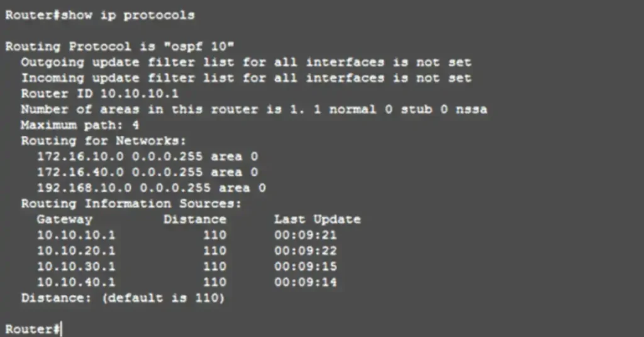Viewport: 644px width, 337px height.
Task: Click the 00:09:14 last update time
Action: [305, 282]
